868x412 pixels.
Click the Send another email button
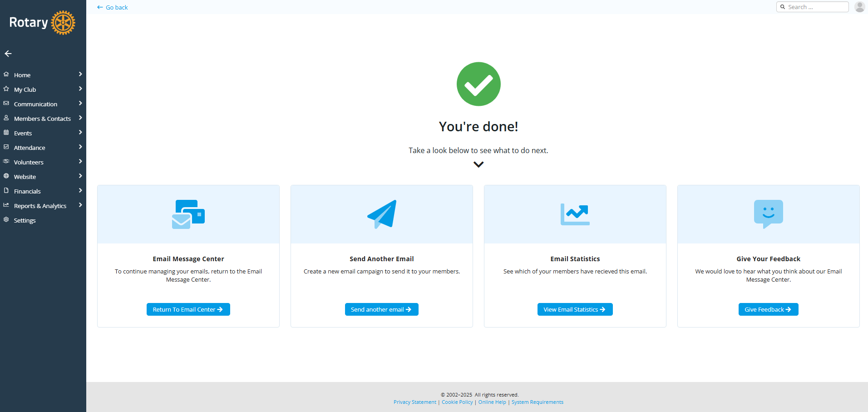tap(381, 309)
